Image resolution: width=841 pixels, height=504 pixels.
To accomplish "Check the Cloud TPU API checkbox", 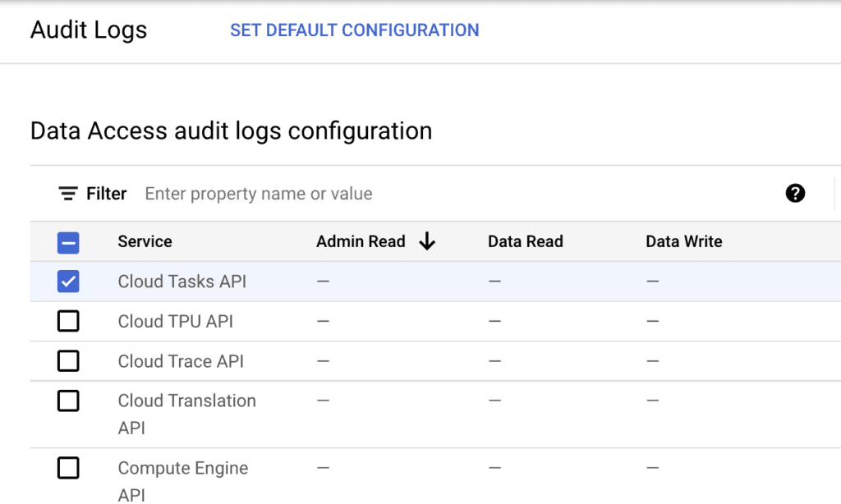I will [68, 321].
